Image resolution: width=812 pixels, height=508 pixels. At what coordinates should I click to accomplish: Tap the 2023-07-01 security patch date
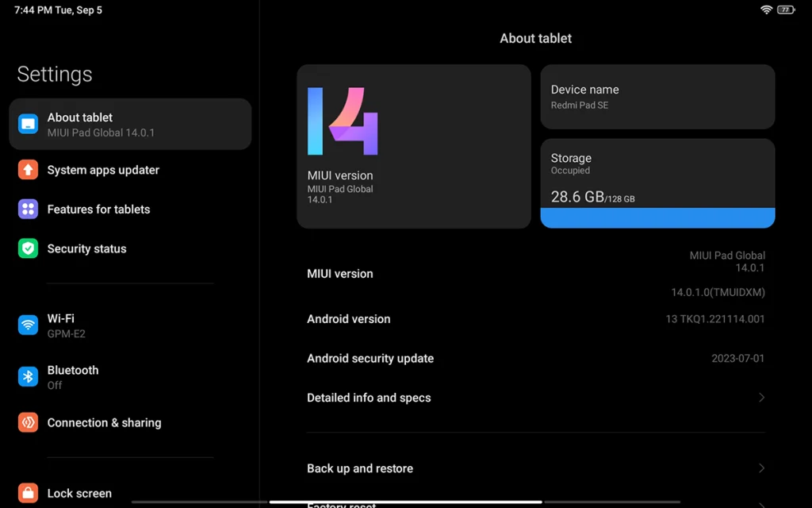(738, 358)
